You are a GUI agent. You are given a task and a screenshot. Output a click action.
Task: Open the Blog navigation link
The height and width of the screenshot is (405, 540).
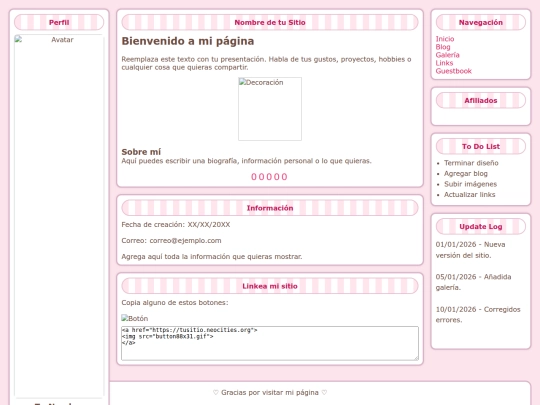click(x=443, y=47)
